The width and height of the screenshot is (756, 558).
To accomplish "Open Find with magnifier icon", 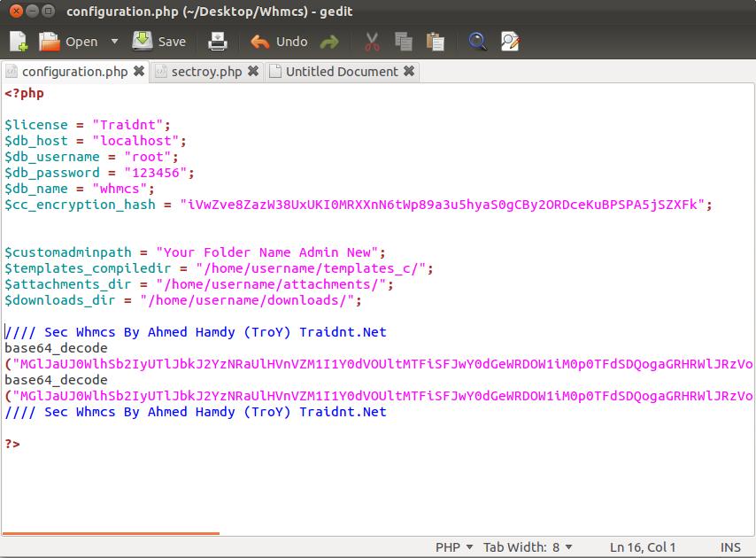I will [x=477, y=42].
